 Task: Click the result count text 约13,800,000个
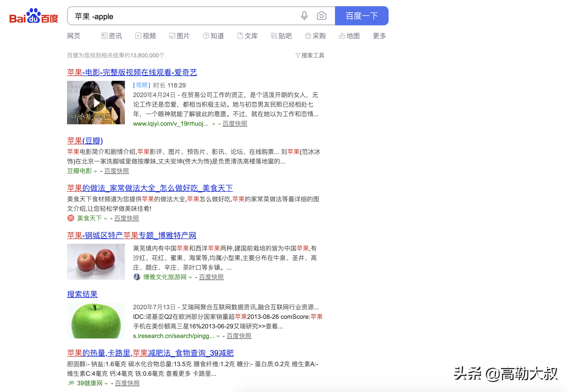(145, 55)
